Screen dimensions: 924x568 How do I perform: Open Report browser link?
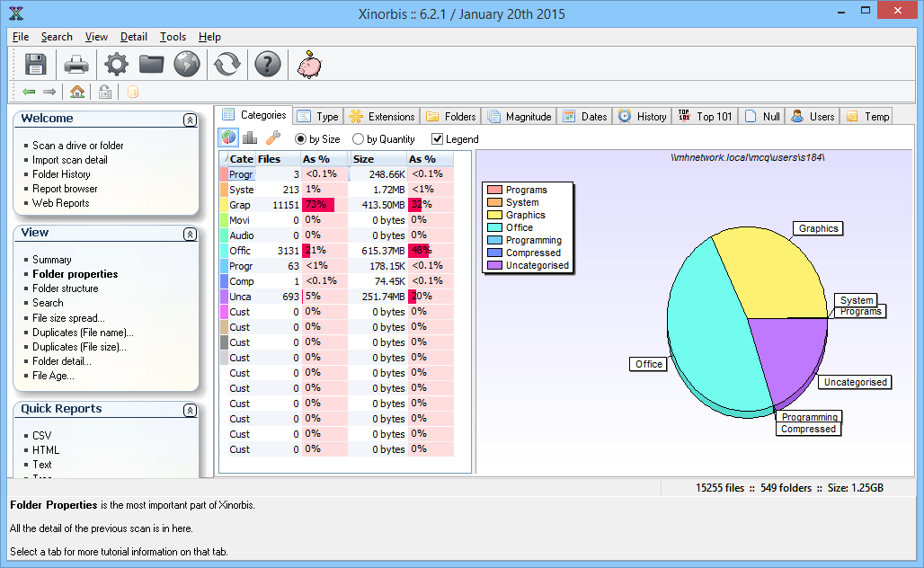(x=65, y=189)
